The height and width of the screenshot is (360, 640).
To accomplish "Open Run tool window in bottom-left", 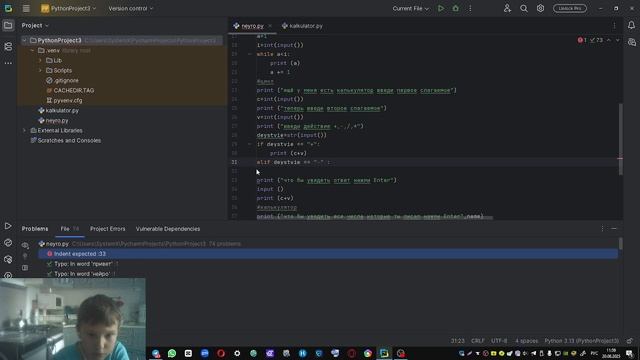I will tap(8, 226).
